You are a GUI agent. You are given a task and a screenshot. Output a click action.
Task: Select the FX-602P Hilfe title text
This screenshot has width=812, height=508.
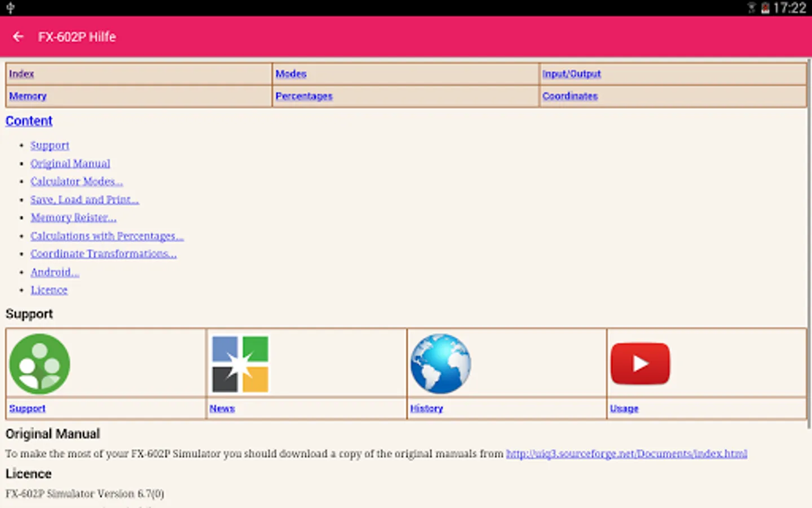point(77,37)
